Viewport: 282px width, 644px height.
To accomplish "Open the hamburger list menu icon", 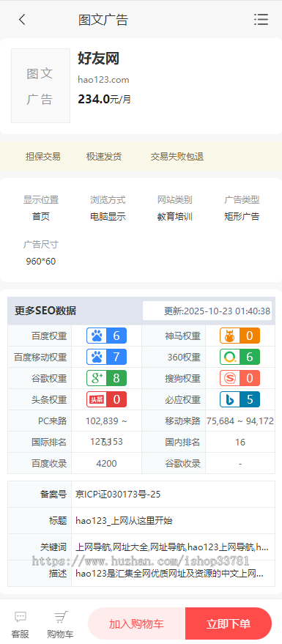I will coord(261,19).
